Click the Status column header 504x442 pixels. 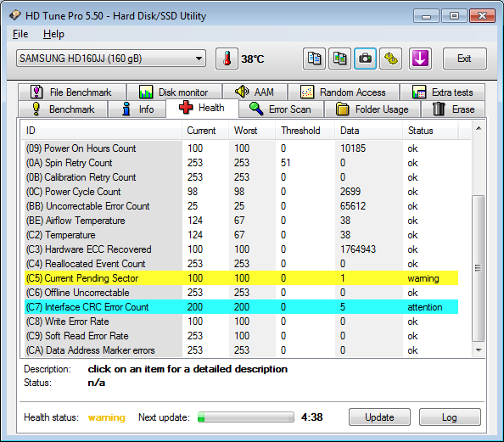tap(430, 131)
